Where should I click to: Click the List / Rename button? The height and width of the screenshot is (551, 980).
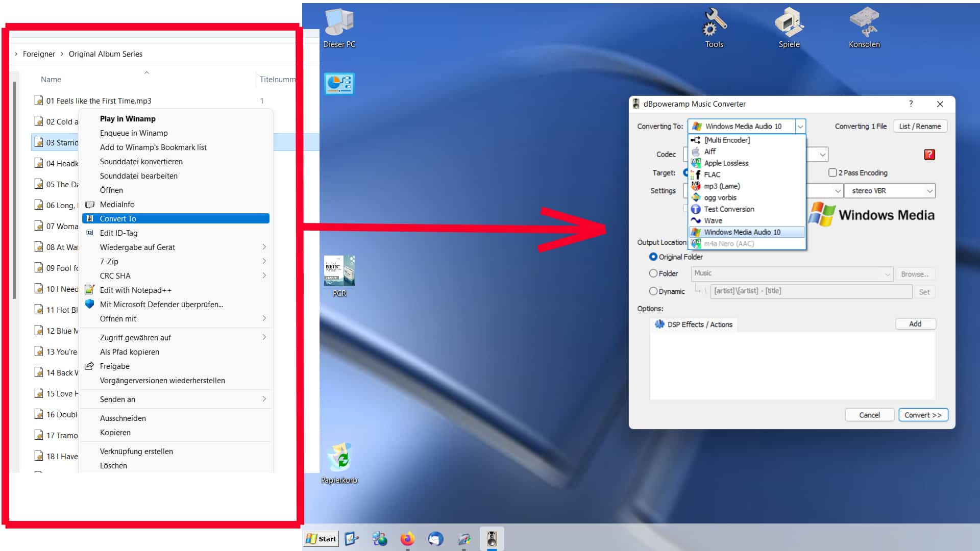pos(920,127)
